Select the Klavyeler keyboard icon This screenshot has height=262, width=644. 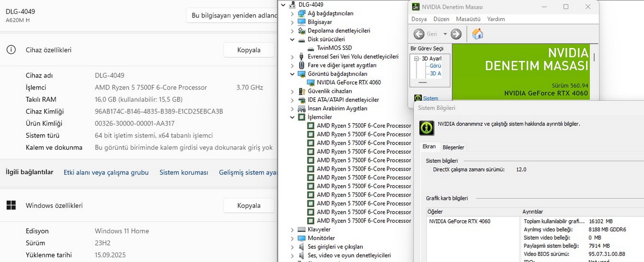coord(301,229)
